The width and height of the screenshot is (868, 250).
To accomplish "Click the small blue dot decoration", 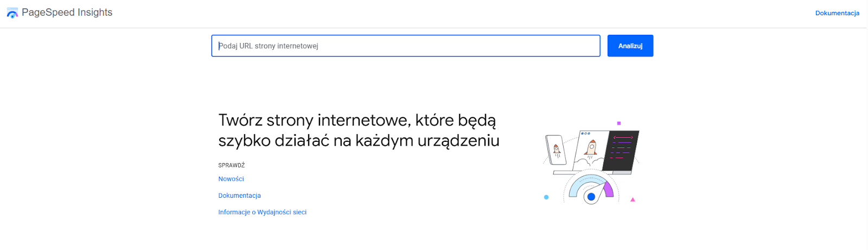I will (x=546, y=197).
